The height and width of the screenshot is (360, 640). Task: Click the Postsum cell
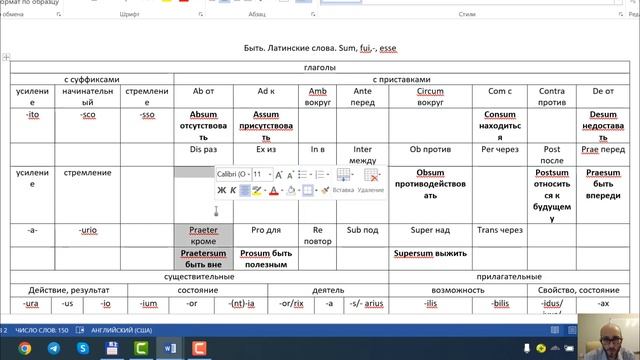point(552,195)
